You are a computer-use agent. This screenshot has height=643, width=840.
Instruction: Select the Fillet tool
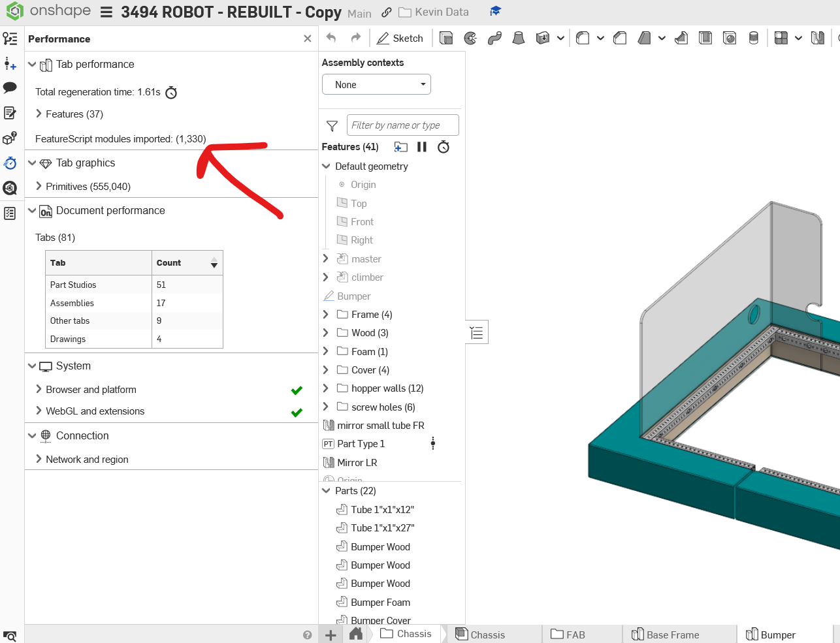[x=583, y=39]
